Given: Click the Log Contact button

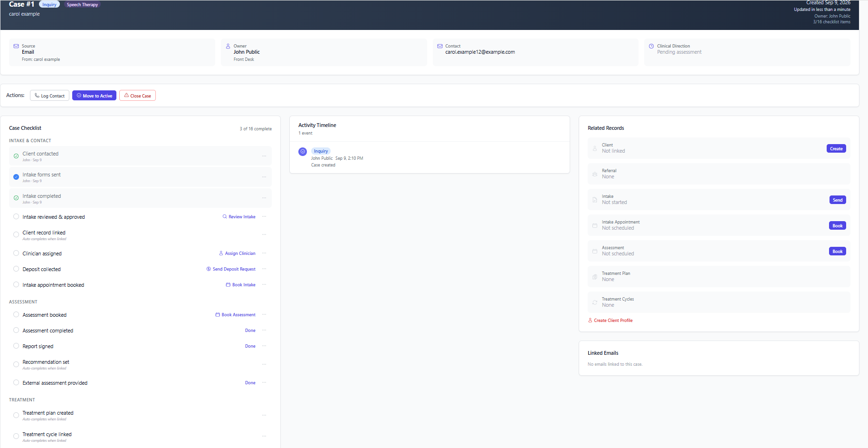Looking at the screenshot, I should (x=50, y=96).
